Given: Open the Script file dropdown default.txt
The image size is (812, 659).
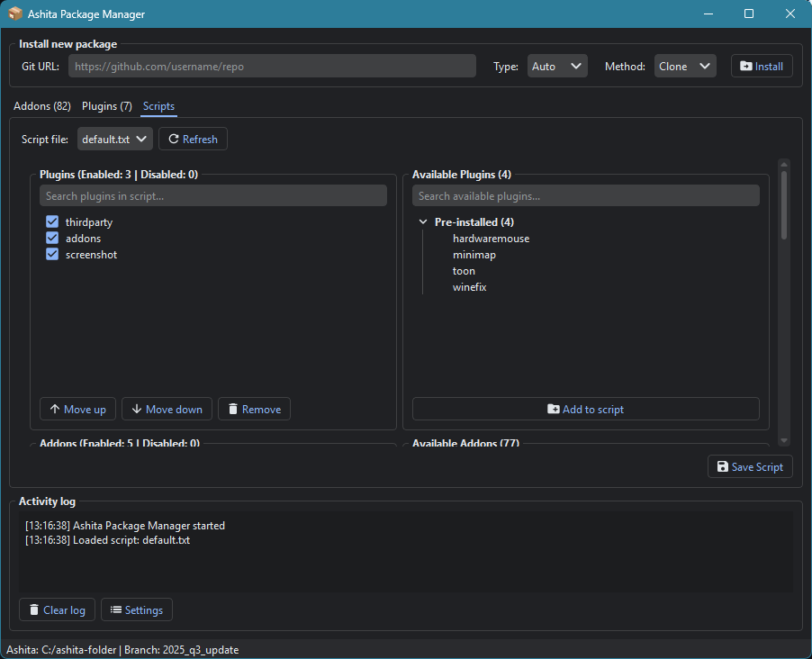Looking at the screenshot, I should [115, 139].
